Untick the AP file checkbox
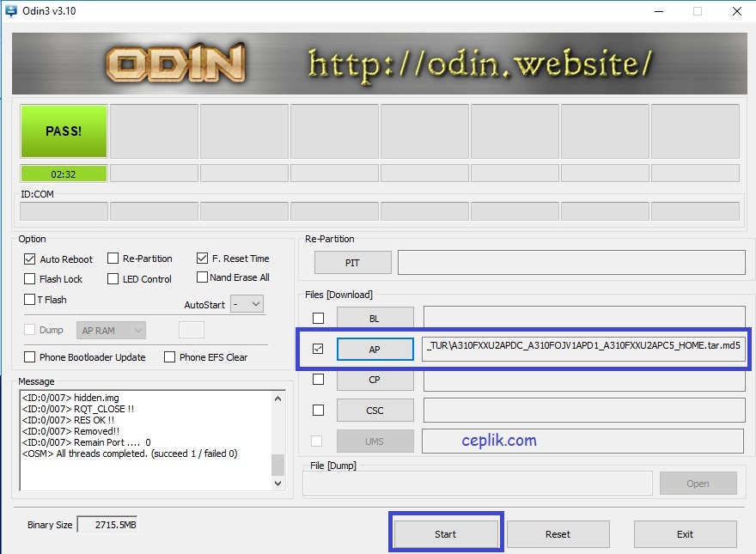This screenshot has height=554, width=756. pos(318,349)
